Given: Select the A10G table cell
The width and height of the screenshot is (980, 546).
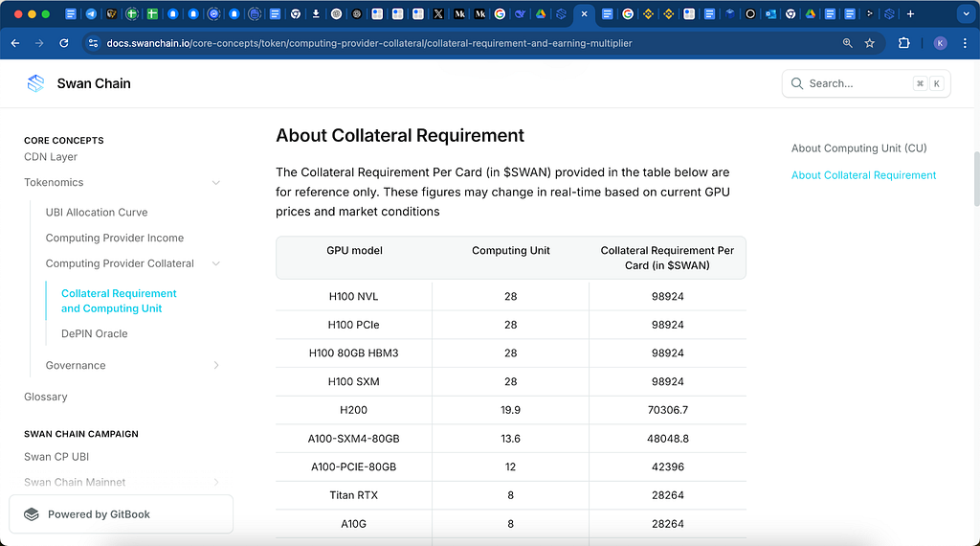Looking at the screenshot, I should point(354,524).
